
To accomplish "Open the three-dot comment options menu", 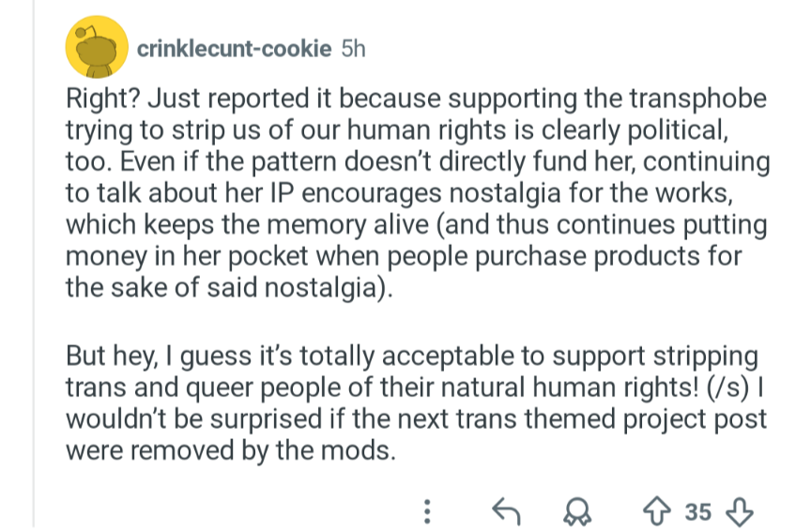I will click(427, 511).
